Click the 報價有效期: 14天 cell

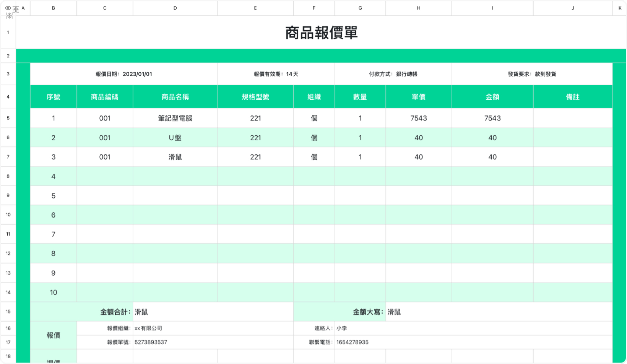[x=276, y=74]
